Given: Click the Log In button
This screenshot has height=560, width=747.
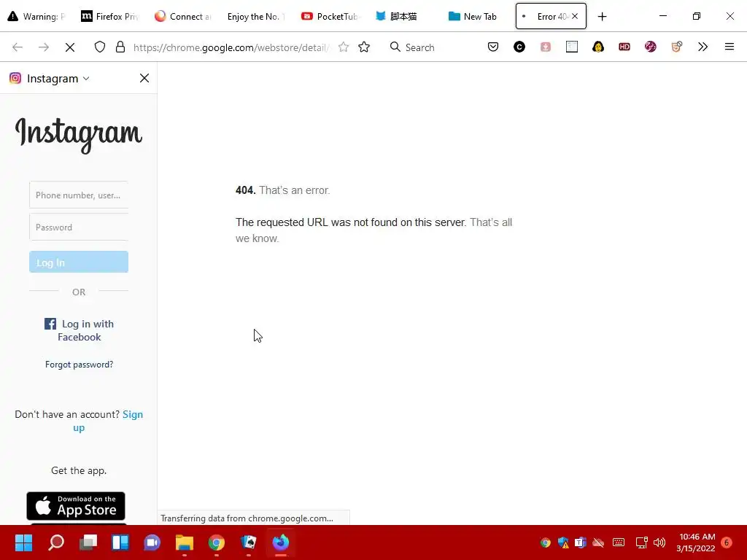Looking at the screenshot, I should [79, 262].
